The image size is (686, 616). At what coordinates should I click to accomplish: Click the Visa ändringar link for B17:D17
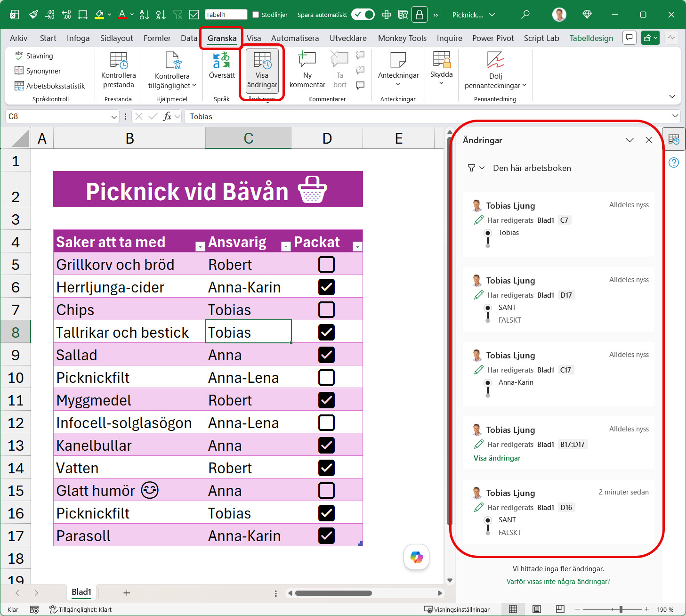tap(497, 458)
